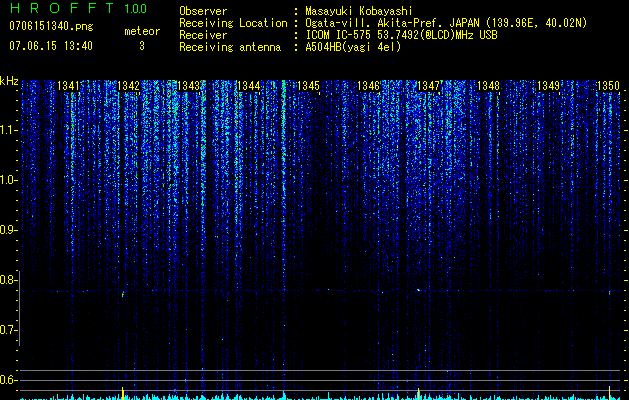
Task: Click the Observer label
Action: tap(203, 11)
